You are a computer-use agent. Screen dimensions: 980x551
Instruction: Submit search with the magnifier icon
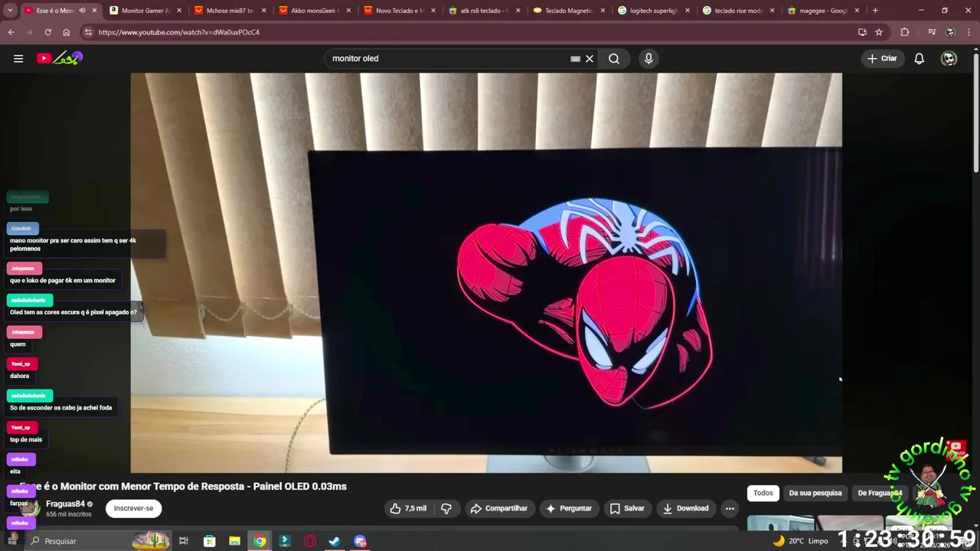click(614, 58)
